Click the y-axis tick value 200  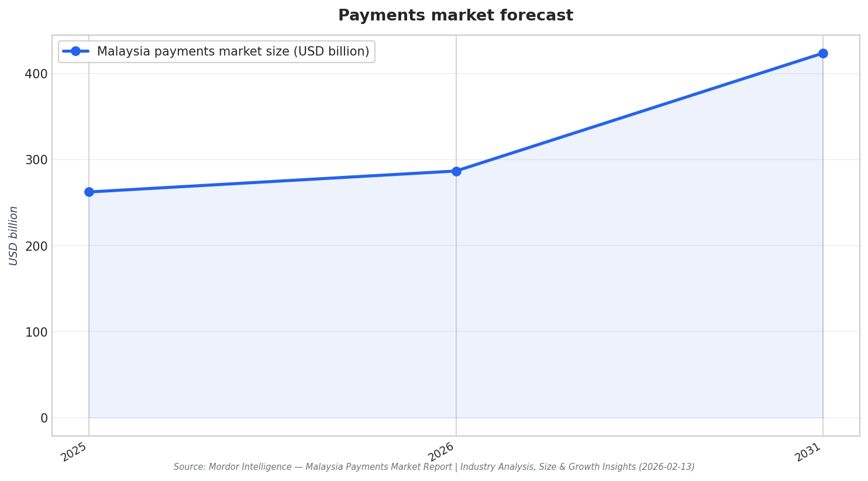click(x=36, y=246)
